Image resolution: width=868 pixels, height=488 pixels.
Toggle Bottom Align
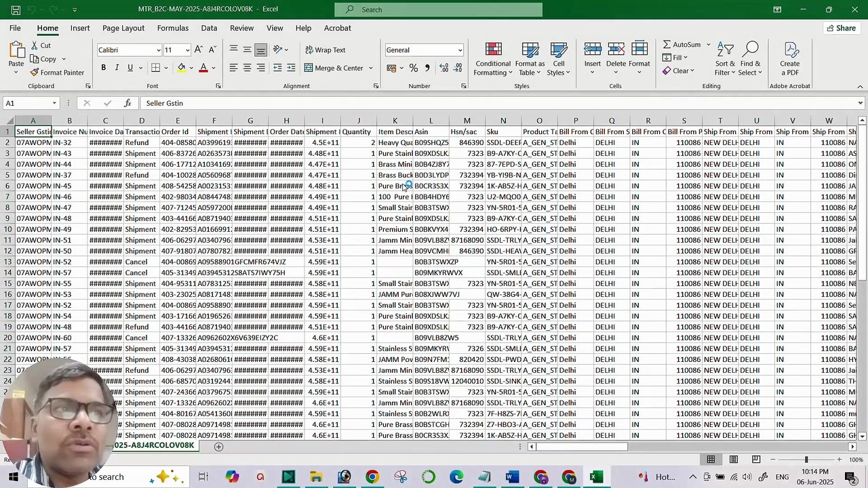click(260, 49)
